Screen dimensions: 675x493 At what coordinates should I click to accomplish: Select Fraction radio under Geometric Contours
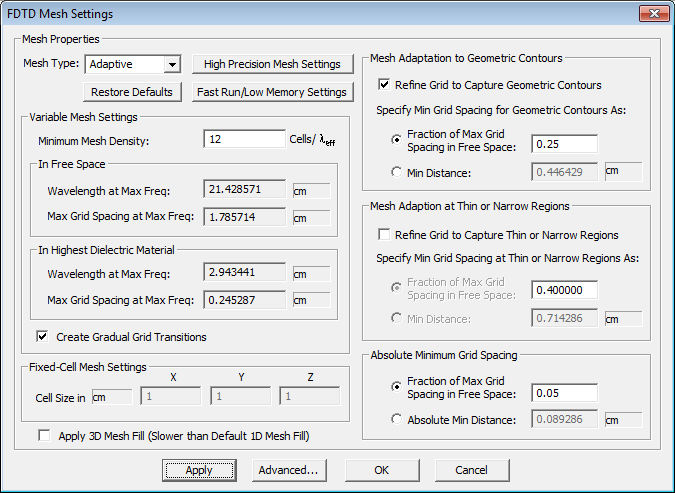pos(398,140)
